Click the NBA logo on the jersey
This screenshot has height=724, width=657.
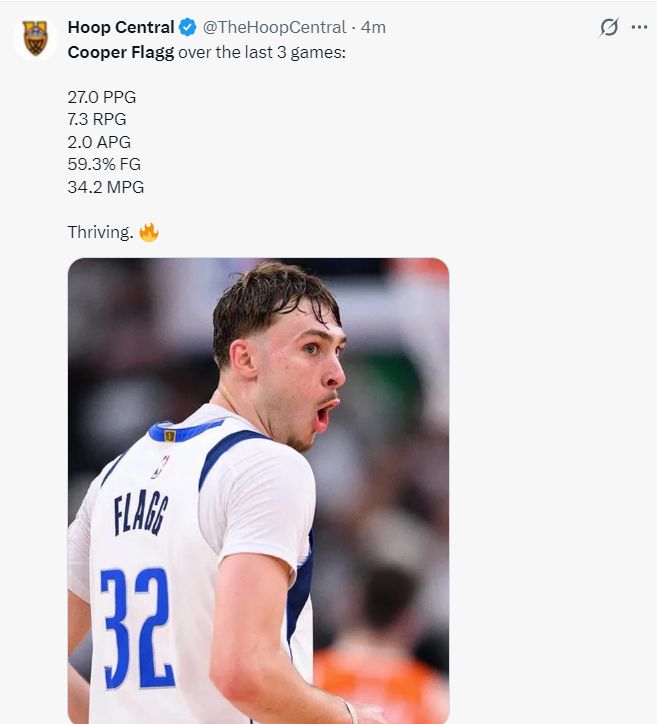tap(160, 465)
